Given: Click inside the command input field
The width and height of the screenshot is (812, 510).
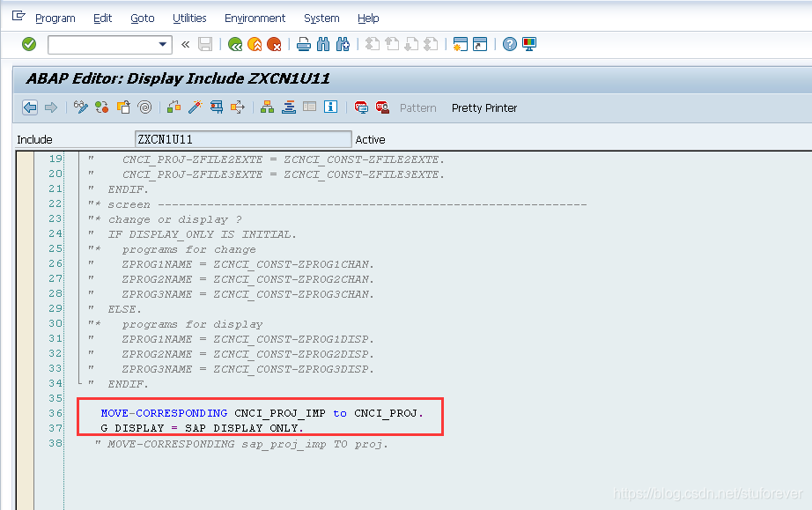Looking at the screenshot, I should click(102, 45).
